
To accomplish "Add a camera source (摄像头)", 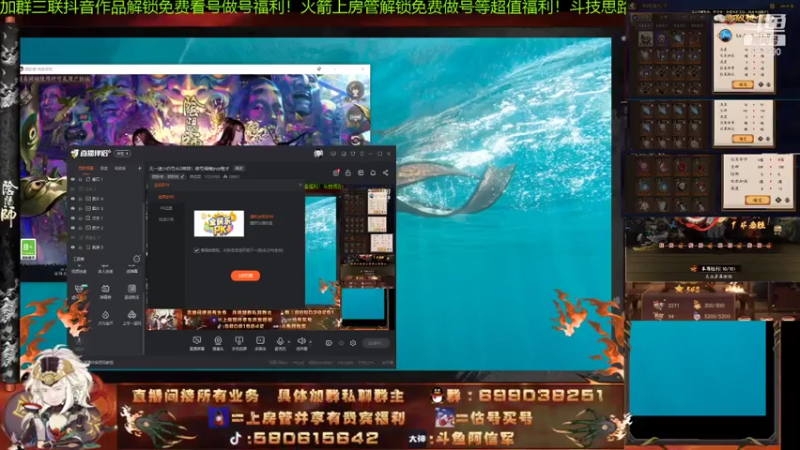I will point(218,343).
